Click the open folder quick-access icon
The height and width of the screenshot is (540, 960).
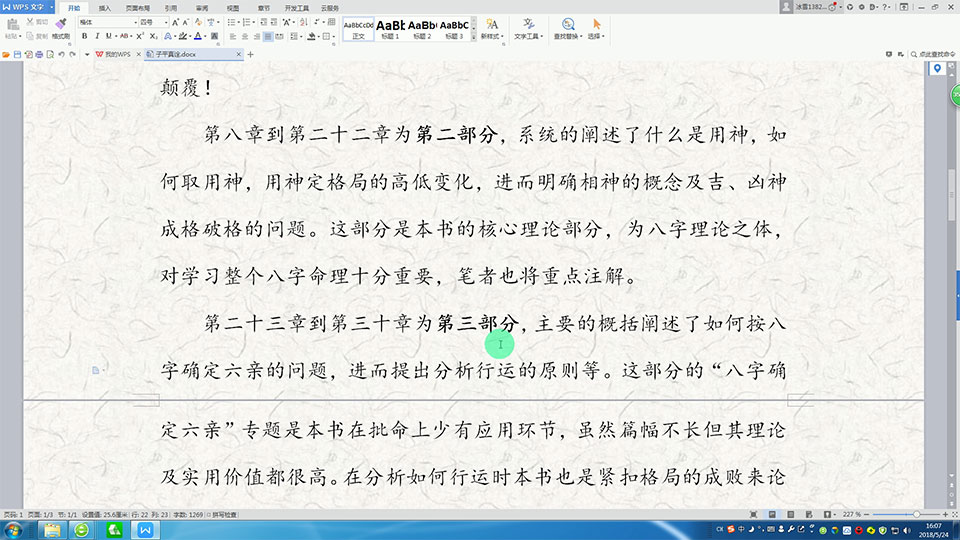coord(6,54)
